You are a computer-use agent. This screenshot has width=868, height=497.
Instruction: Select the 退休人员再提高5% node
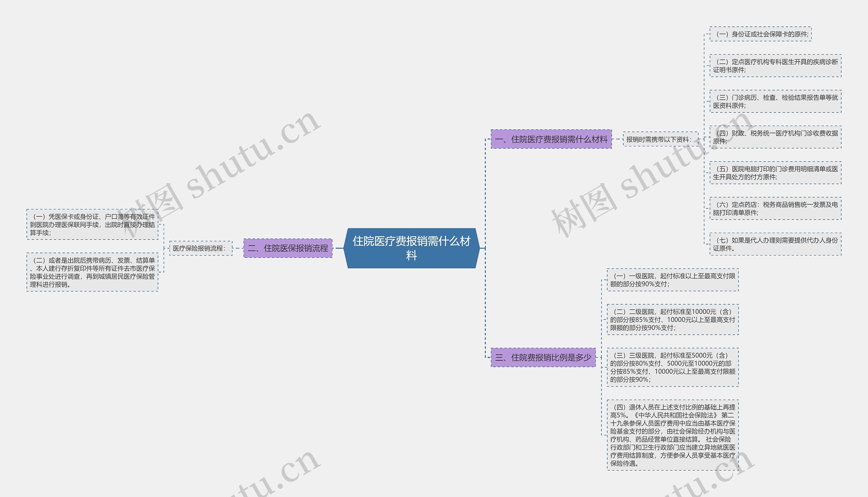point(673,435)
